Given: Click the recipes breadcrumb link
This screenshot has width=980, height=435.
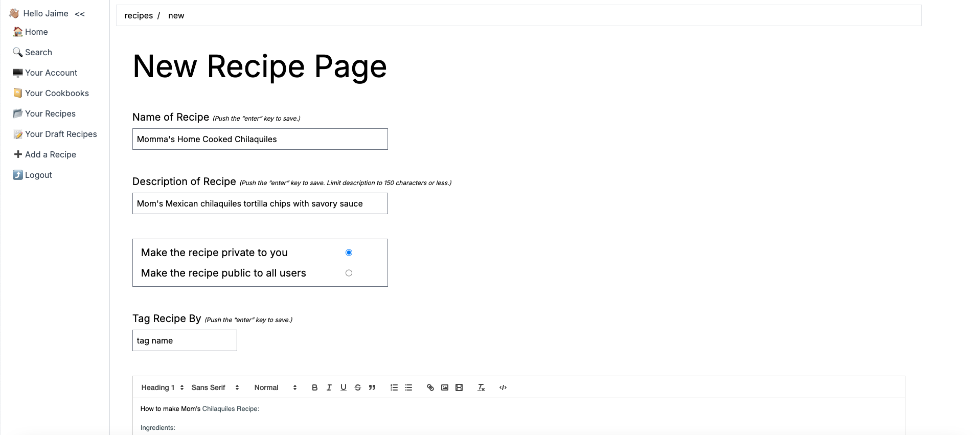Looking at the screenshot, I should (x=139, y=15).
